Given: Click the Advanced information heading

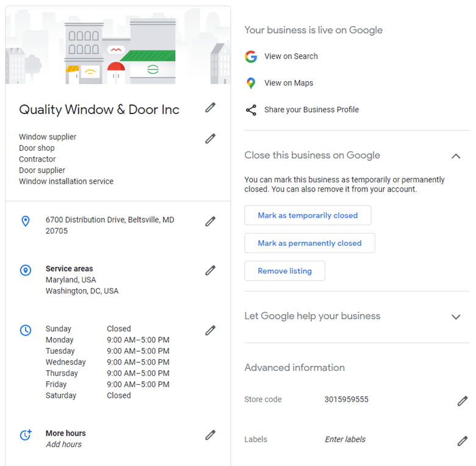Looking at the screenshot, I should coord(295,368).
